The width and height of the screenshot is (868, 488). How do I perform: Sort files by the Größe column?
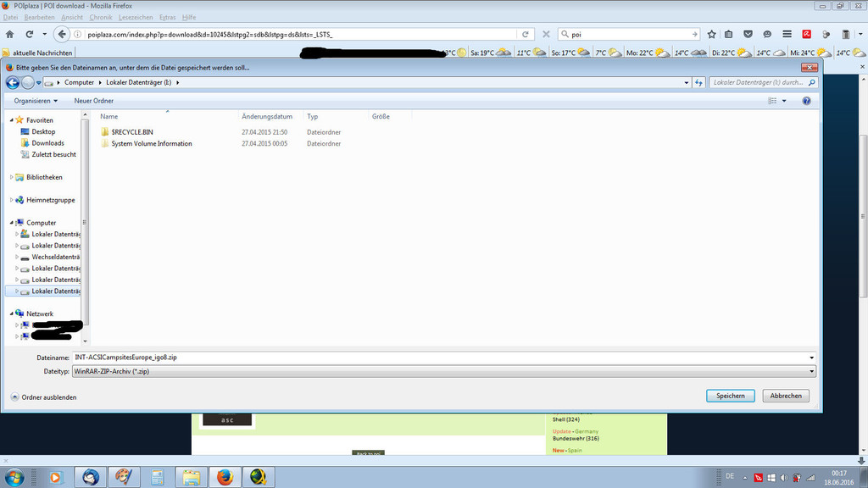[381, 117]
